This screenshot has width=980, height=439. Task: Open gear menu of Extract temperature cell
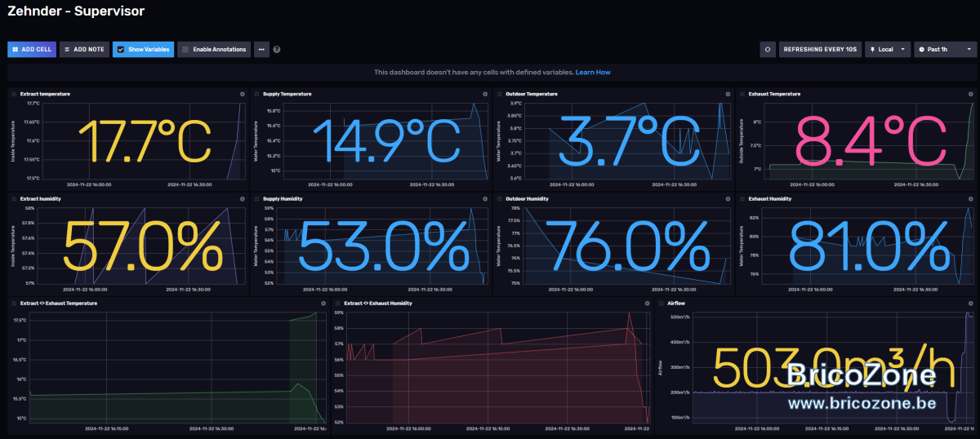click(243, 94)
